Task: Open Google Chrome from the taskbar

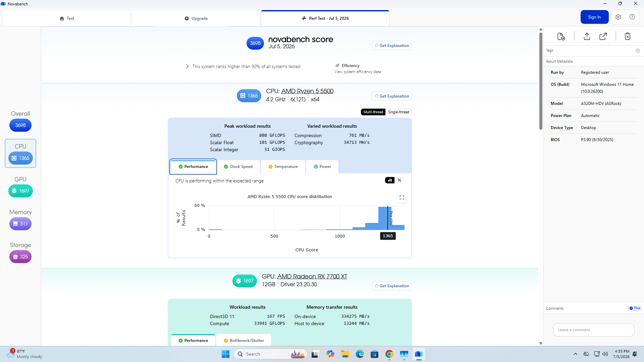Action: (x=389, y=354)
